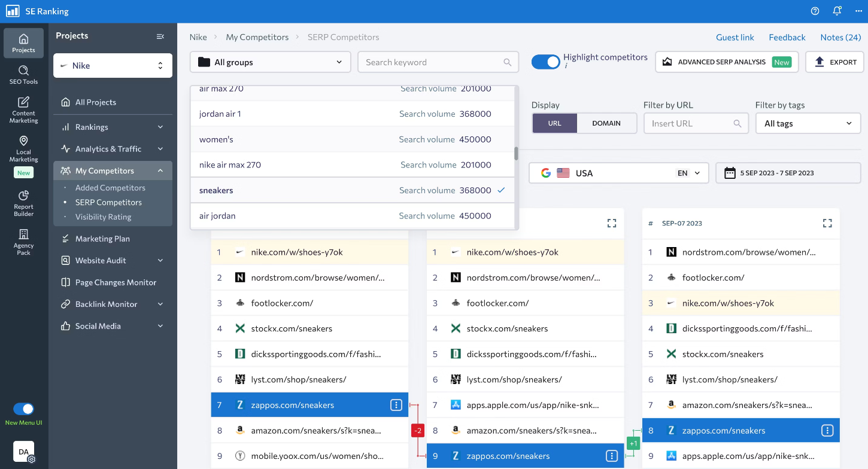Open the notifications bell icon

(837, 11)
